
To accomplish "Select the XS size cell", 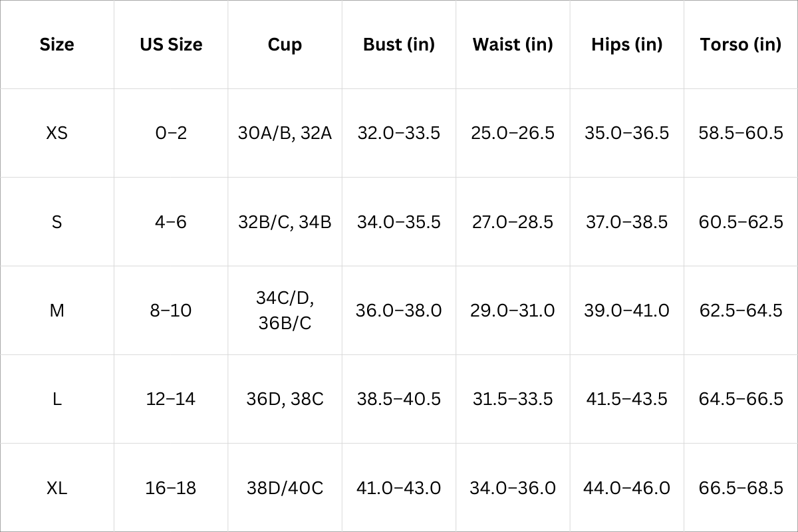I will 57,133.
